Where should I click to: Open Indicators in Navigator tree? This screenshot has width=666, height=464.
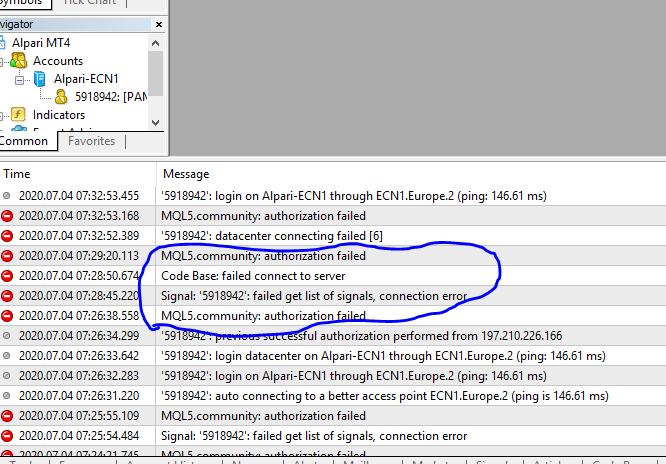[x=59, y=115]
